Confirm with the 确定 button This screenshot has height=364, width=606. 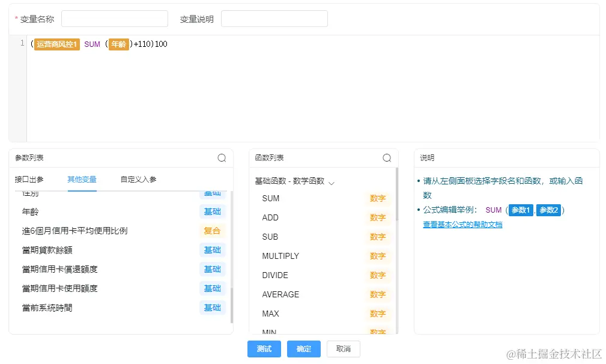point(303,349)
